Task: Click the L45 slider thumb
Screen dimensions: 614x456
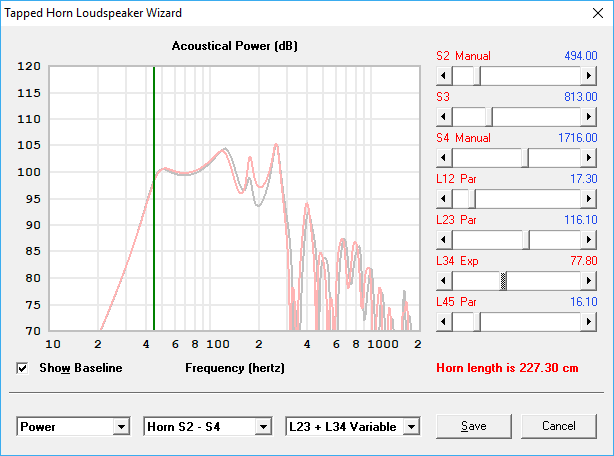Action: coord(477,322)
